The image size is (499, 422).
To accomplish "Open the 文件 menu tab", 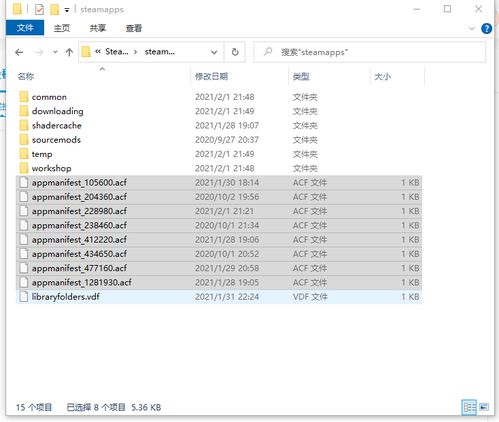I will pos(25,28).
